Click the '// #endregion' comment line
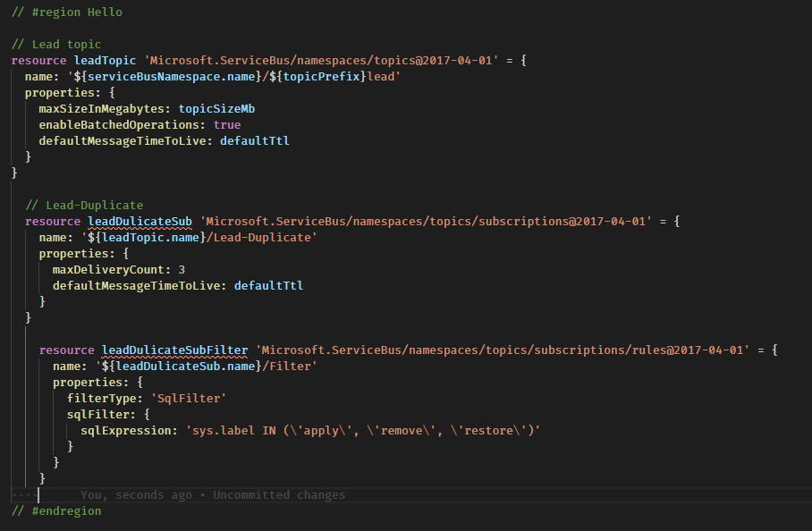The width and height of the screenshot is (812, 531). [x=55, y=510]
